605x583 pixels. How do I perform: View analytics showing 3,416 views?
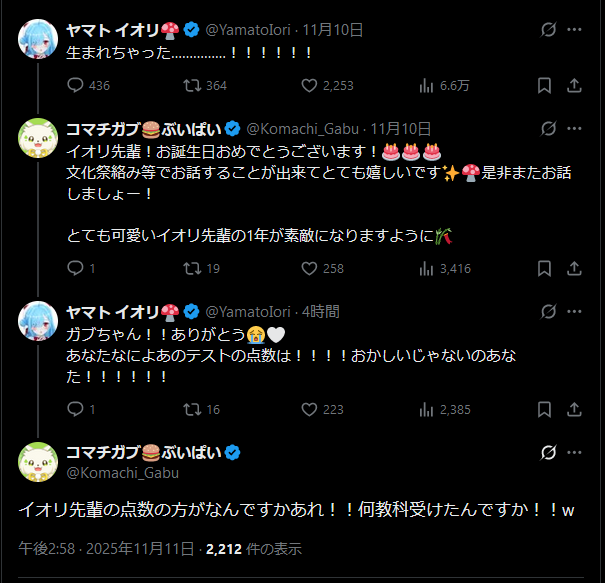pyautogui.click(x=428, y=268)
